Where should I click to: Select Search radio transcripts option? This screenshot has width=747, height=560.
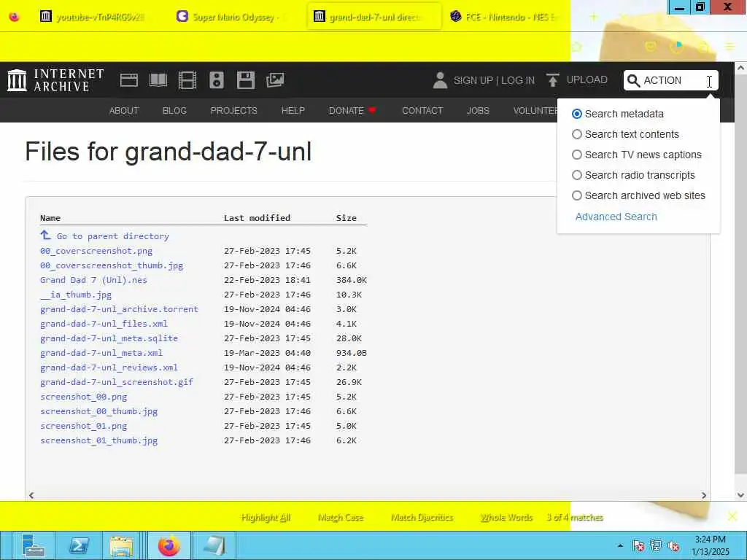pos(576,175)
